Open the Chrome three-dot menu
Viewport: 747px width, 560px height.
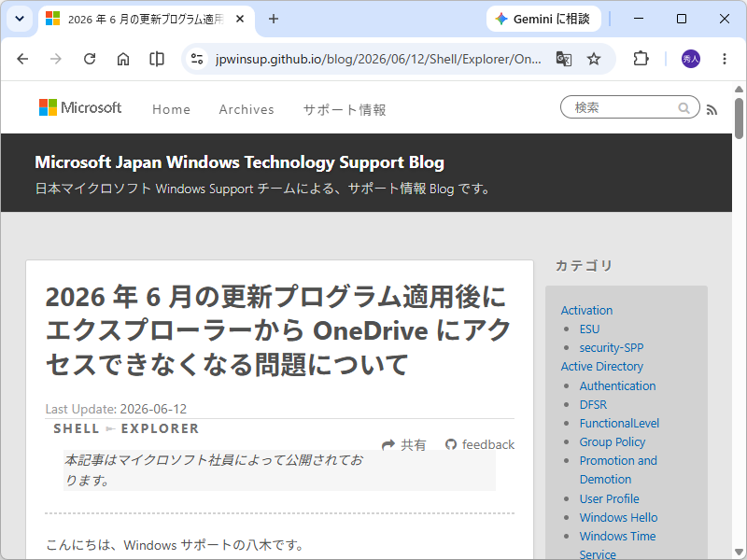tap(725, 59)
